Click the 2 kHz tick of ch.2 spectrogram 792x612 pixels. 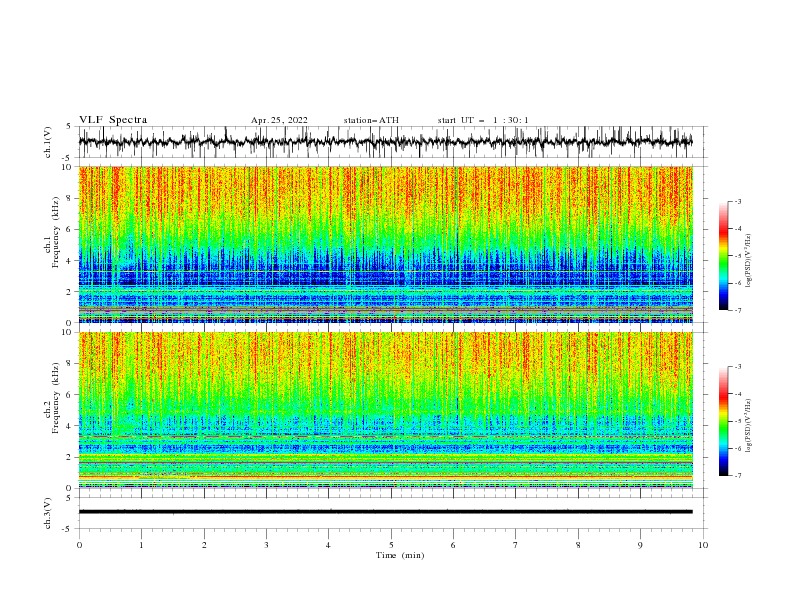tap(71, 457)
